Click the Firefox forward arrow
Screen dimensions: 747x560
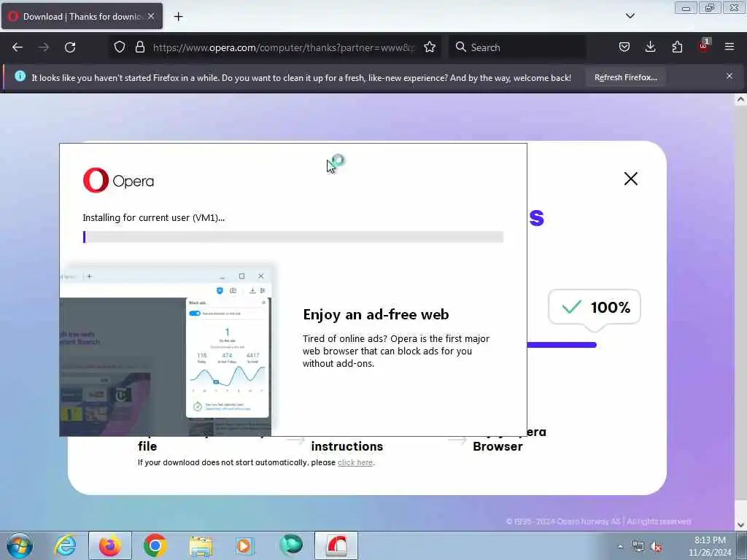coord(44,47)
